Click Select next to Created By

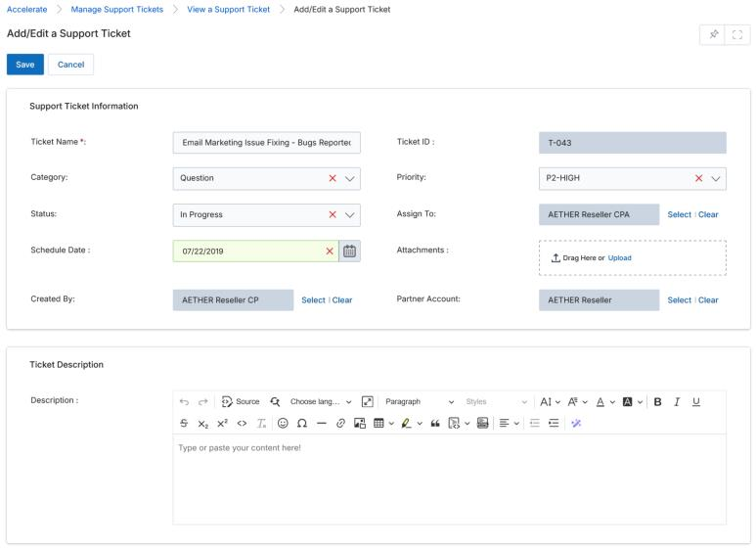[x=313, y=300]
